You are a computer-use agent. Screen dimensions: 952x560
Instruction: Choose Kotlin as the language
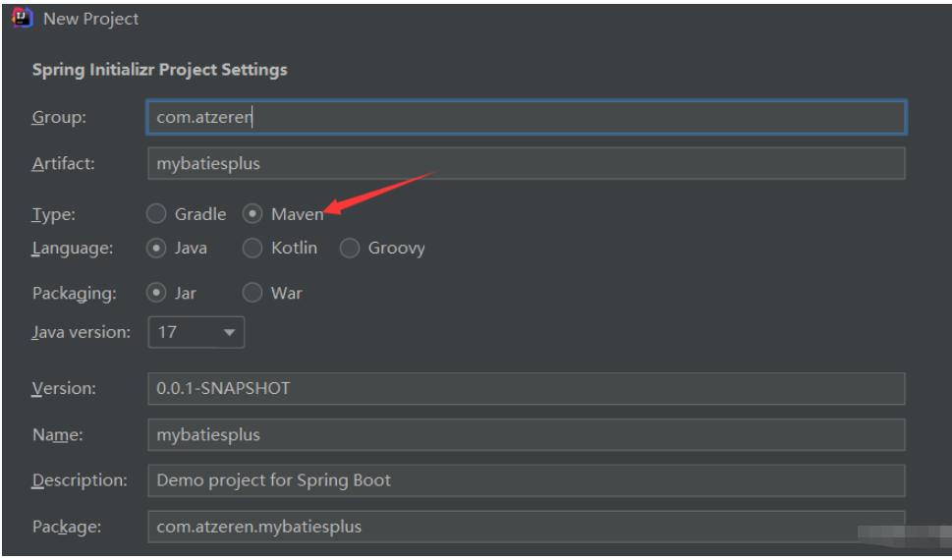(x=252, y=249)
